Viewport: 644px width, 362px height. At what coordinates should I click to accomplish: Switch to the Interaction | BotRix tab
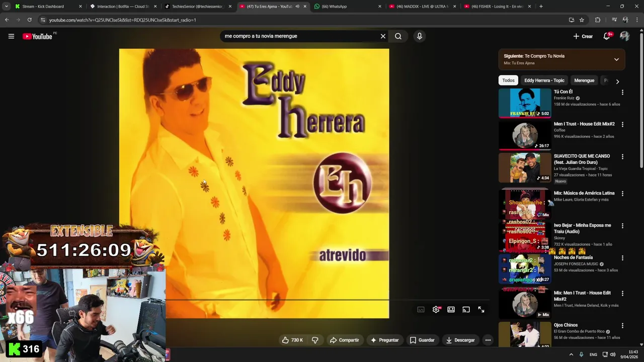pos(123,7)
